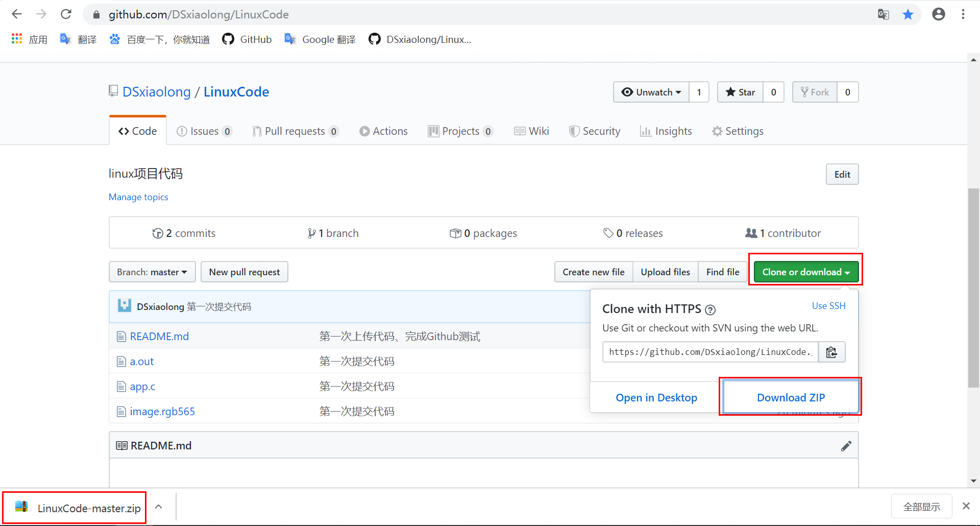Click the padlock site info icon
This screenshot has height=526, width=980.
pyautogui.click(x=96, y=15)
